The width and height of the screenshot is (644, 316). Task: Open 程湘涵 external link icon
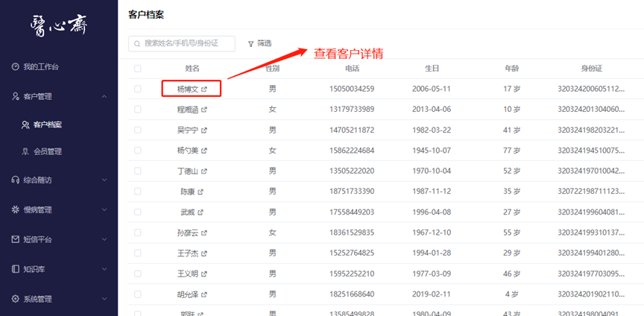click(204, 110)
